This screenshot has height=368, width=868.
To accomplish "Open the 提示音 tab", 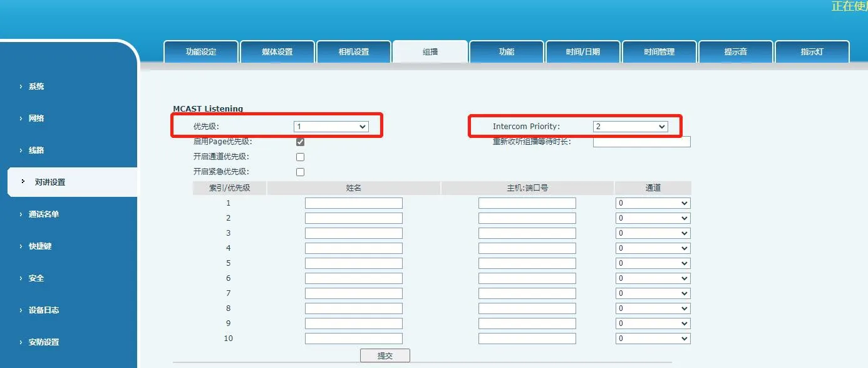I will click(x=735, y=52).
